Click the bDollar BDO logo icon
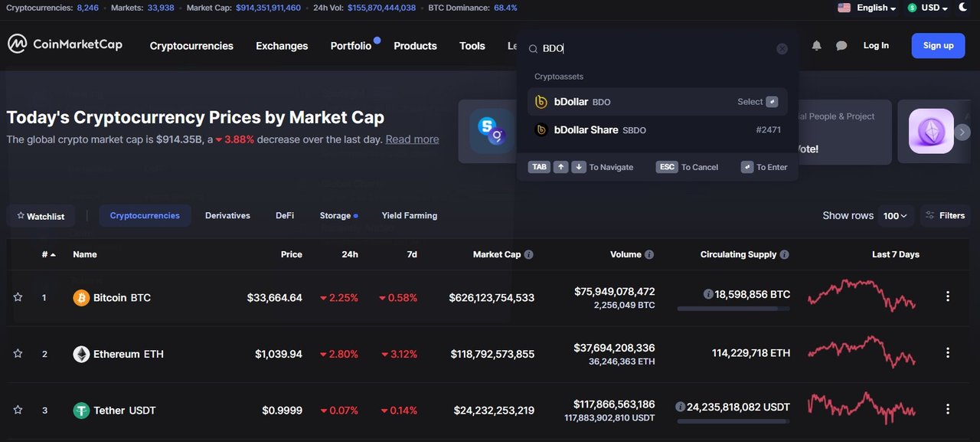Screen dimensions: 980x442 click(541, 102)
